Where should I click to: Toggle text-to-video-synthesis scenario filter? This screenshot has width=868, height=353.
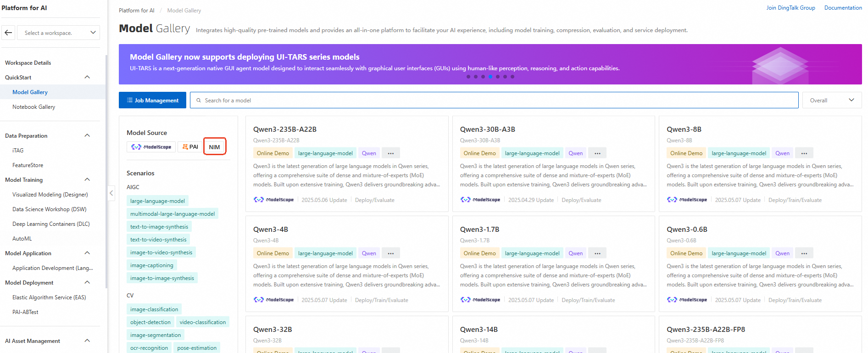coord(158,240)
